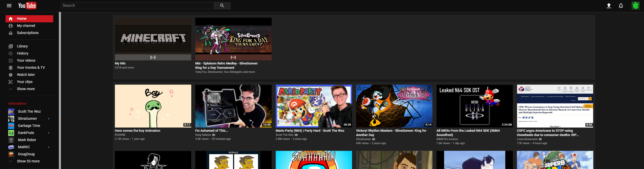Image resolution: width=644 pixels, height=169 pixels.
Task: Open the notifications bell
Action: coord(621,6)
